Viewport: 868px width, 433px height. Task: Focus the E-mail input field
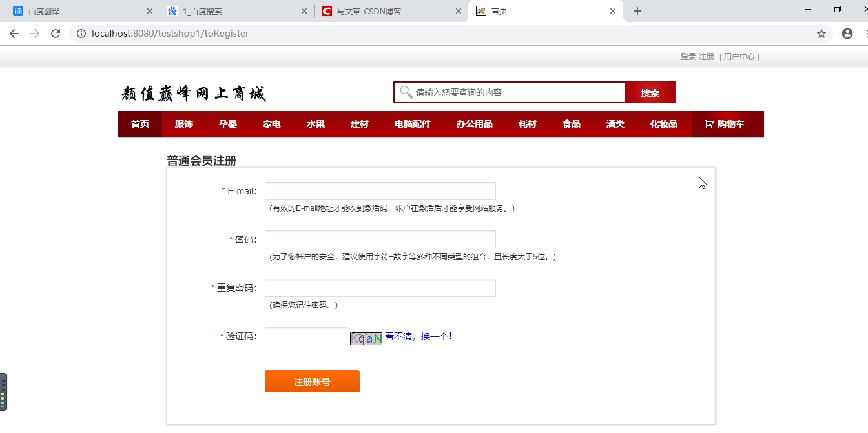(x=380, y=191)
